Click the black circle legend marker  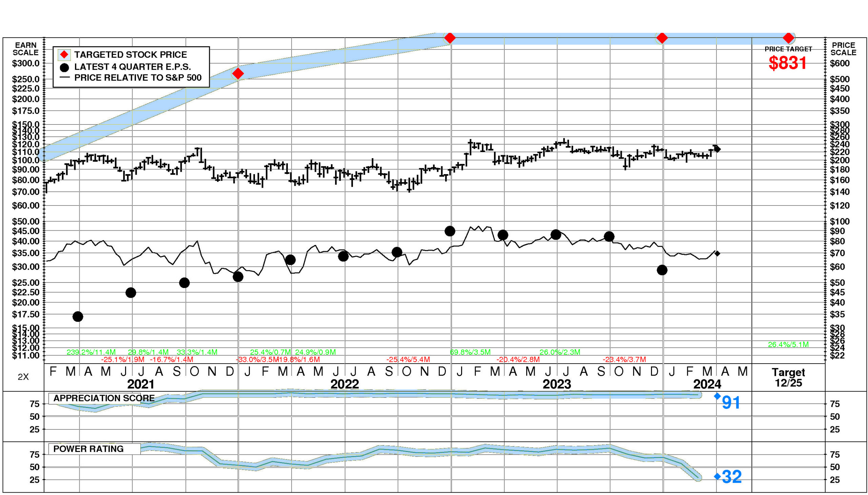click(64, 67)
